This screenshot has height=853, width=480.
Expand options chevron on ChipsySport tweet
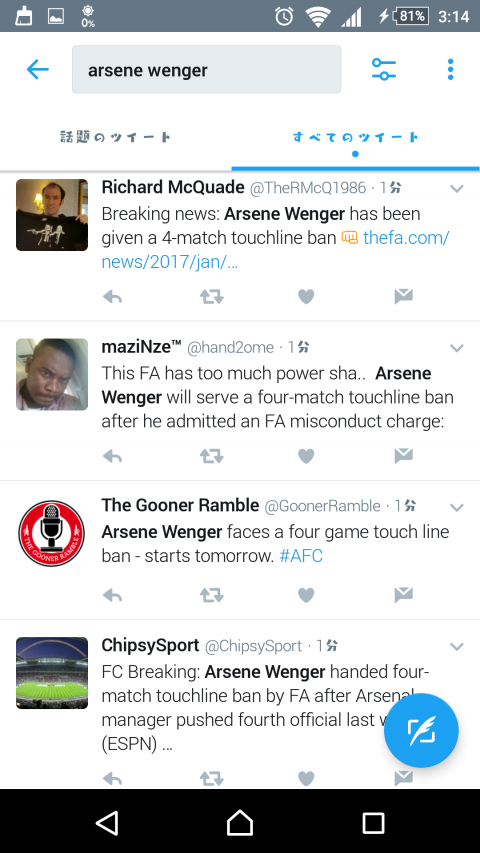point(457,647)
